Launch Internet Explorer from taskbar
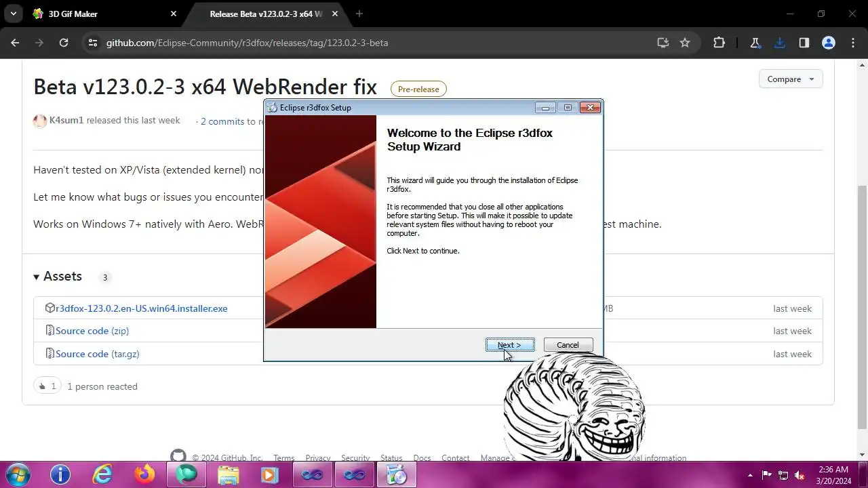This screenshot has height=488, width=868. [x=102, y=474]
